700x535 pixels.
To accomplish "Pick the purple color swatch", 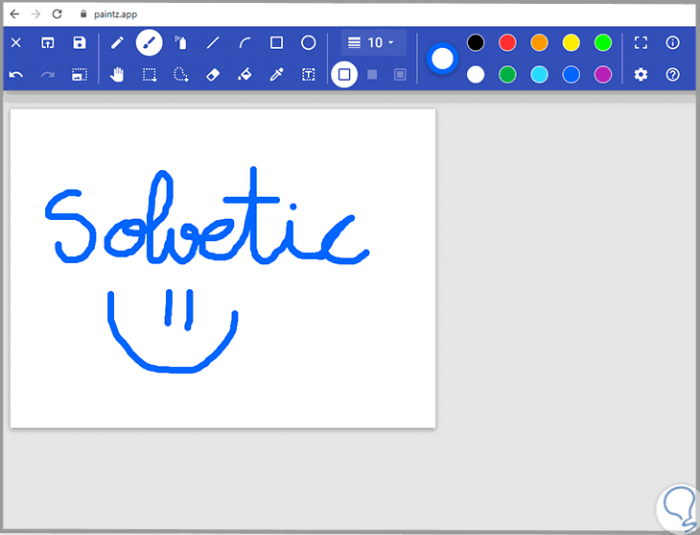I will click(603, 75).
